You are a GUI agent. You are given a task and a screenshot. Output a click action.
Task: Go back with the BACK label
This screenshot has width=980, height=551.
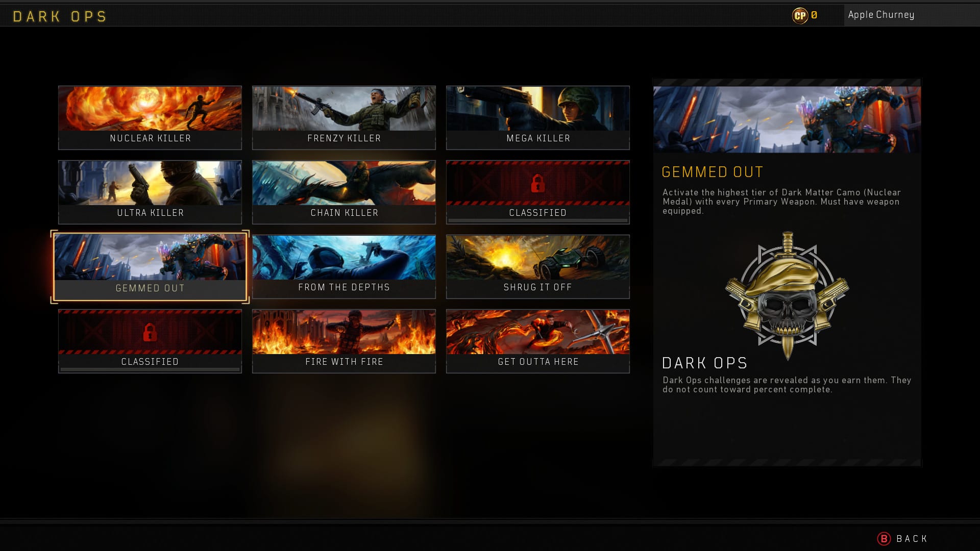tap(912, 539)
